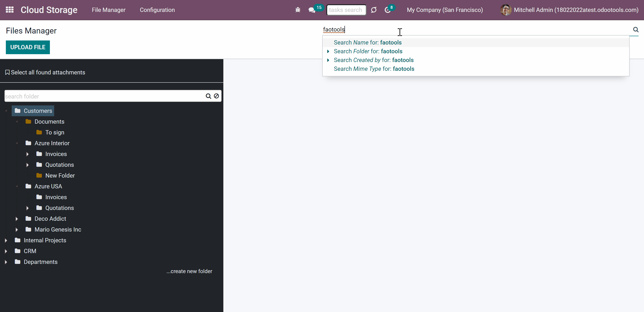Select the Departments label

click(x=40, y=262)
